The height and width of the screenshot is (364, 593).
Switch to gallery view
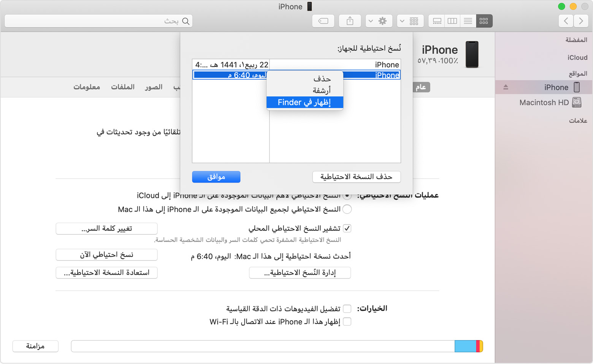[437, 21]
